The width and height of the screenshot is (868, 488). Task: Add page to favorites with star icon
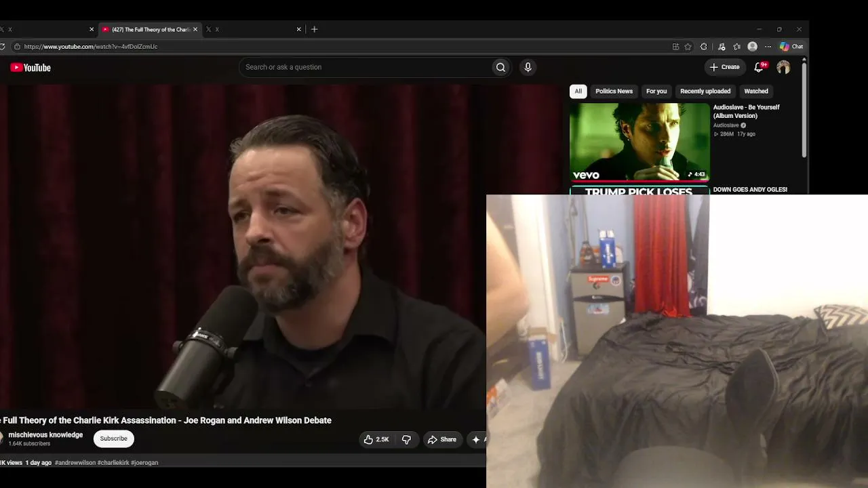click(688, 47)
